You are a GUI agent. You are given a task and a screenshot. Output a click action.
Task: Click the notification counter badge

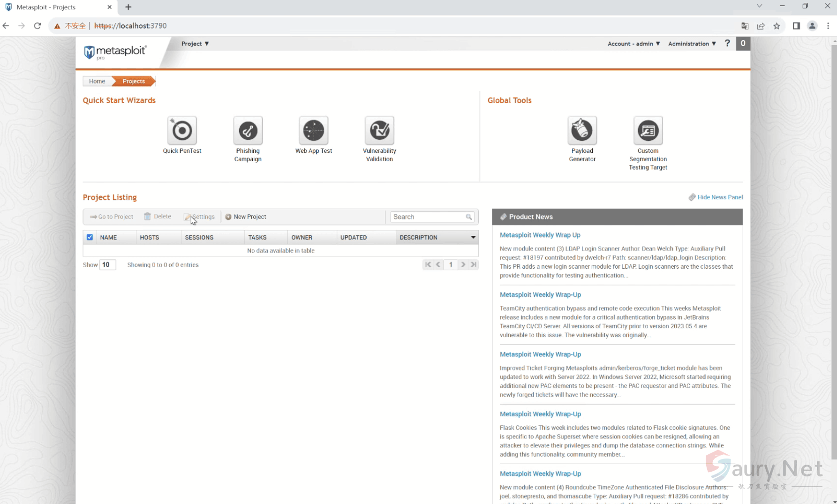743,43
